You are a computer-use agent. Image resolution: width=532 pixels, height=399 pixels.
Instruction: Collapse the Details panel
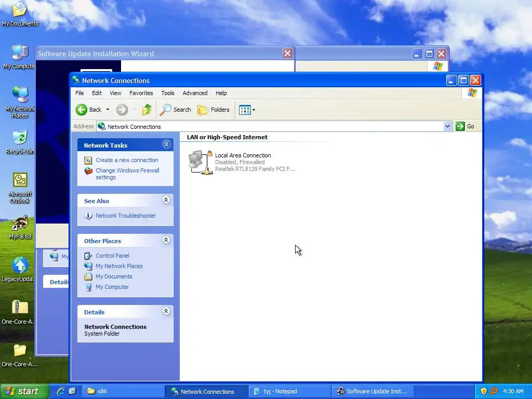coord(166,311)
